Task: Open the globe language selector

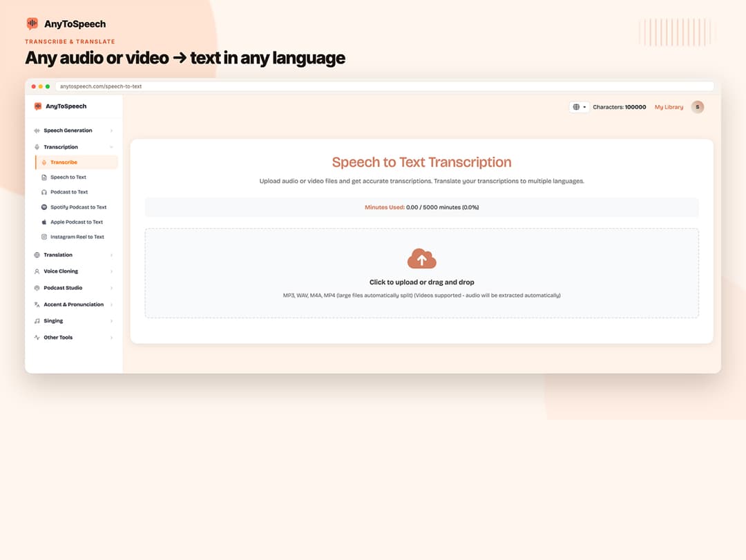Action: point(579,107)
